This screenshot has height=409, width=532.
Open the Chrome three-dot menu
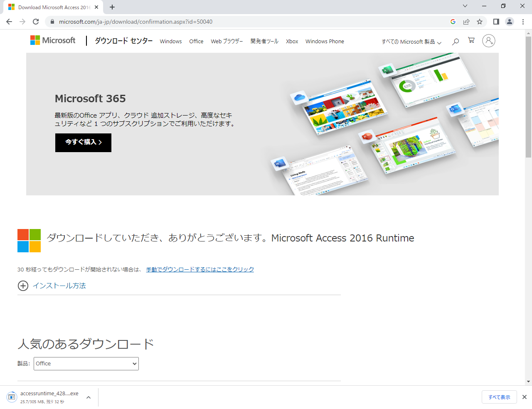(x=523, y=22)
